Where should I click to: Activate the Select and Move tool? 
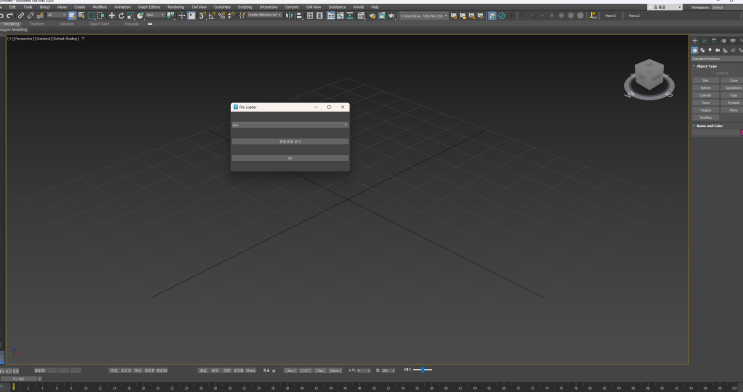112,16
